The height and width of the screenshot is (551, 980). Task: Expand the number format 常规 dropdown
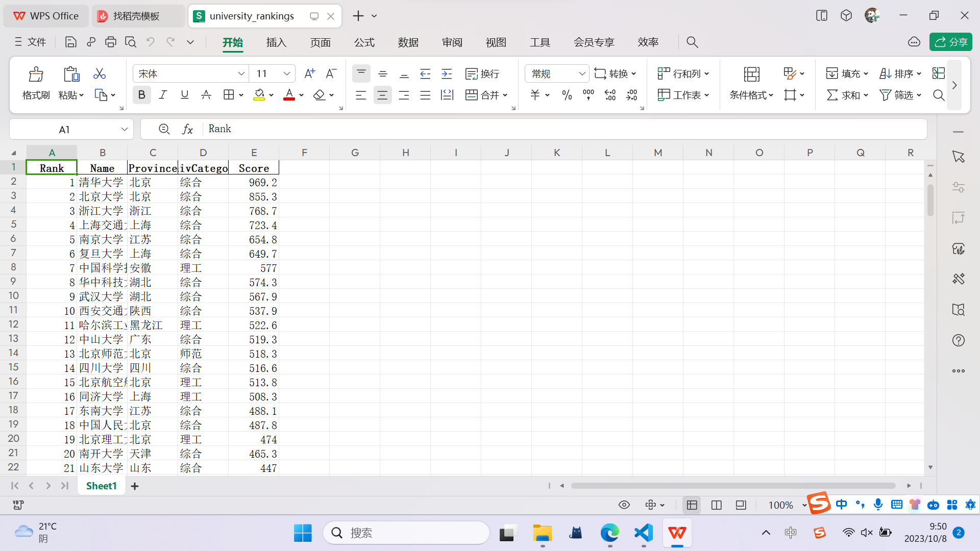(581, 74)
